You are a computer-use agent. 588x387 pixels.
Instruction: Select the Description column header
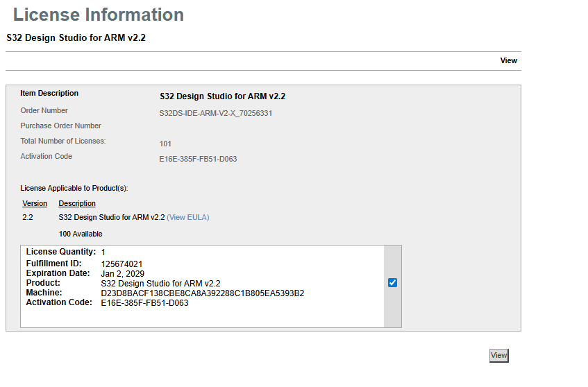[77, 203]
